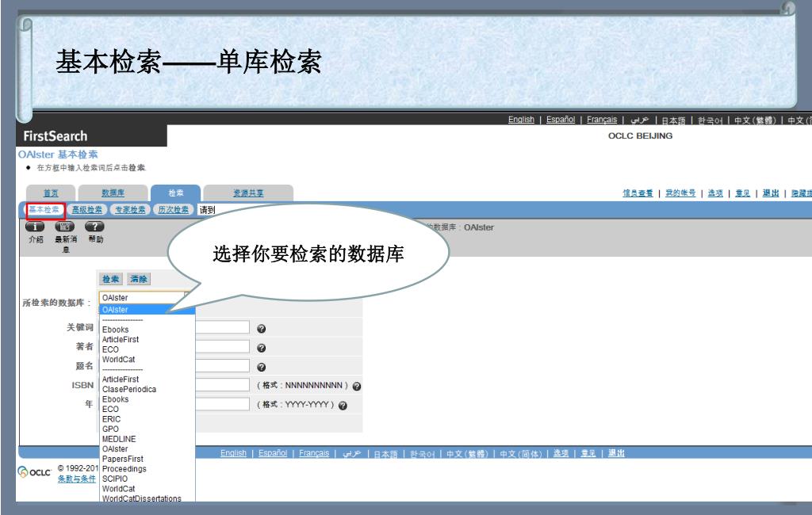
Task: Click help icon next to YYYY-YYYY format hint
Action: [343, 406]
